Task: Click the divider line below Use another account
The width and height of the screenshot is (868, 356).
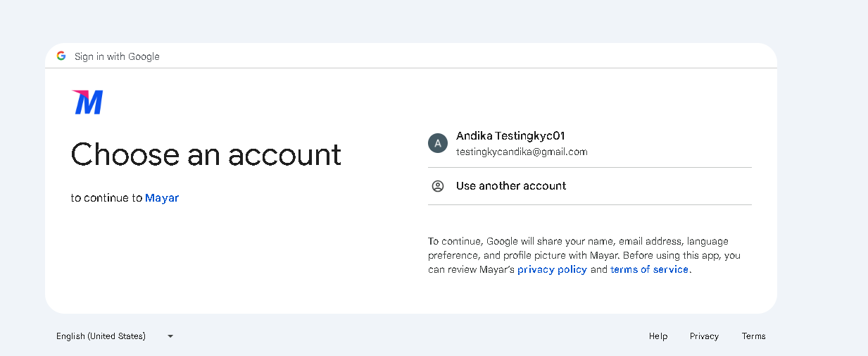Action: click(x=590, y=204)
